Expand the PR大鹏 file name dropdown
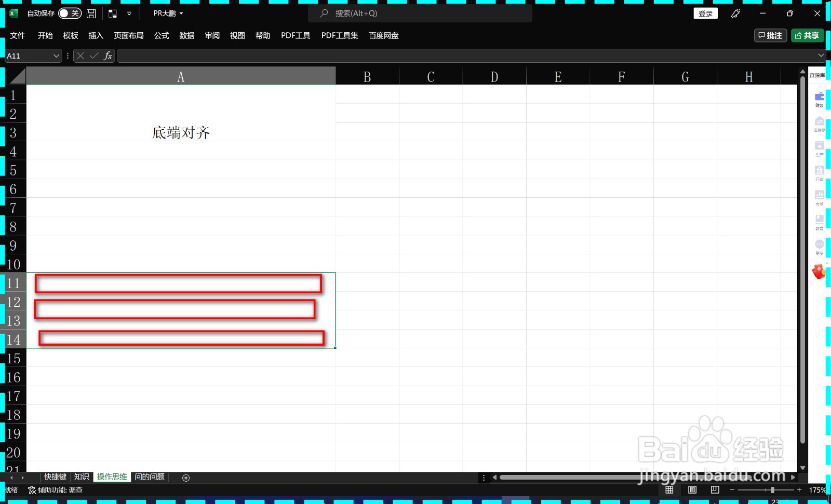The image size is (831, 504). (x=168, y=13)
